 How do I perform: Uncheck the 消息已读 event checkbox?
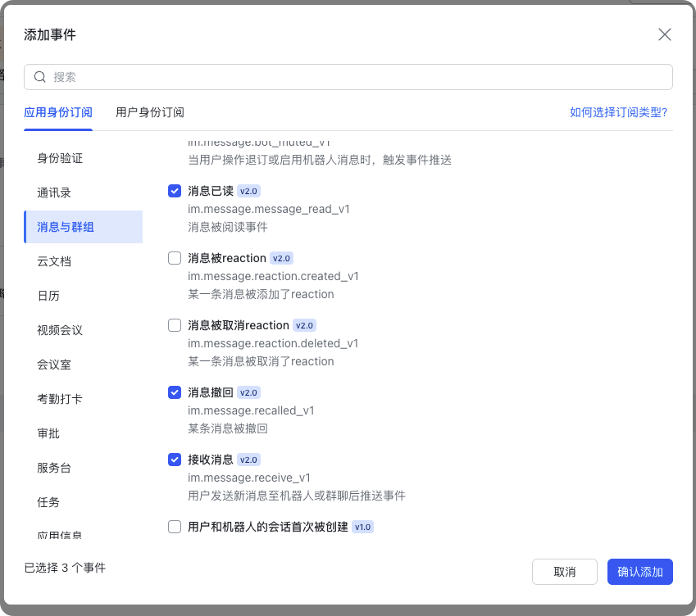(175, 191)
